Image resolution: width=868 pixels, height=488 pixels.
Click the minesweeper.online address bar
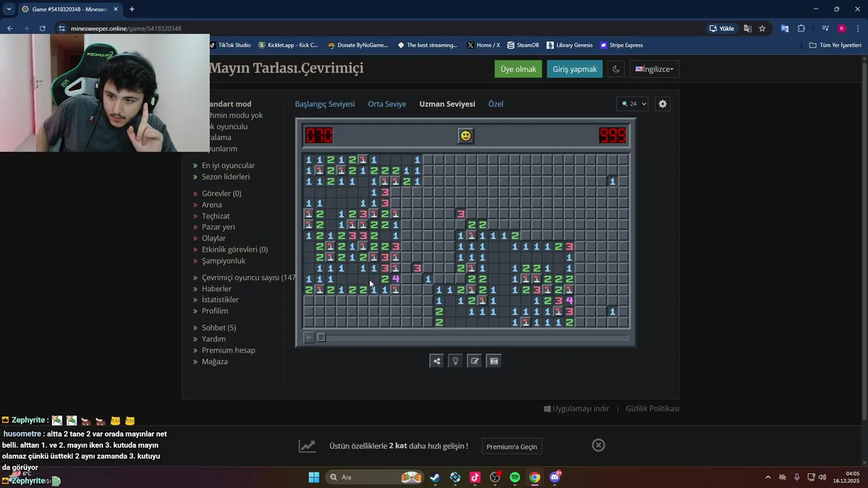point(380,28)
